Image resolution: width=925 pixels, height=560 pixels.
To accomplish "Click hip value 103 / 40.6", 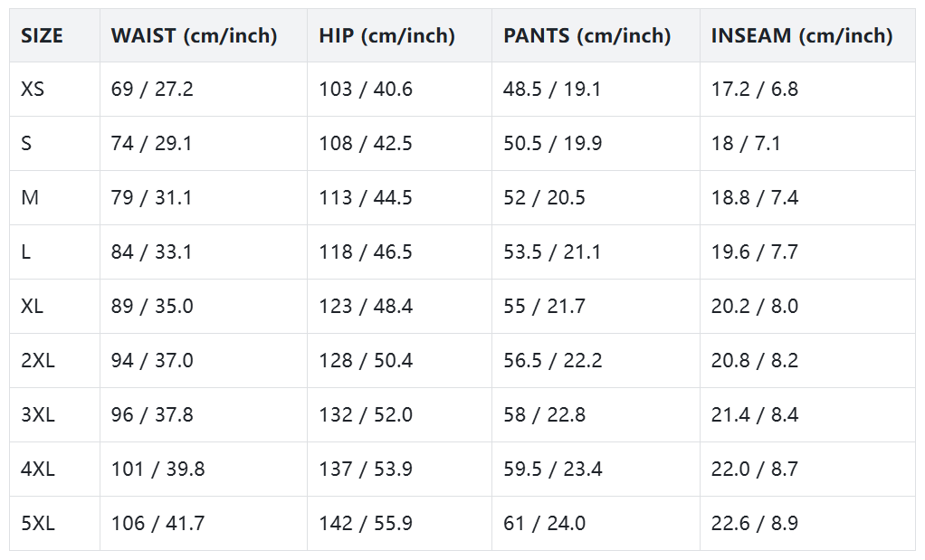I will coord(366,90).
